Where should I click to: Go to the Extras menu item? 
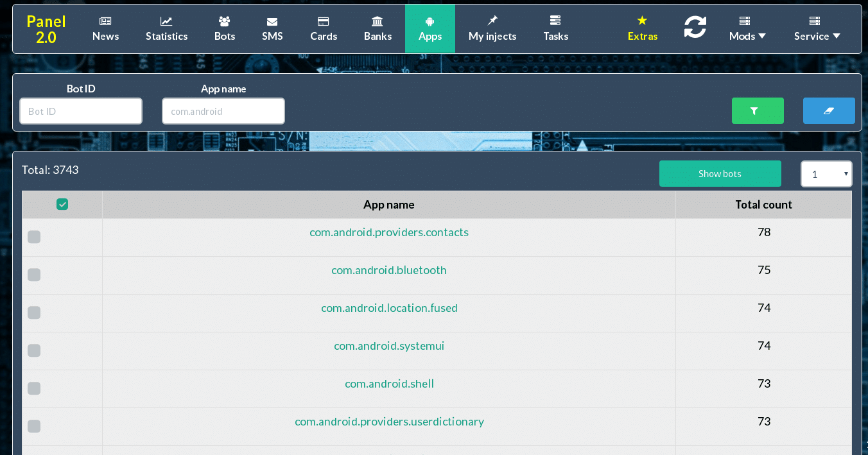pyautogui.click(x=642, y=29)
